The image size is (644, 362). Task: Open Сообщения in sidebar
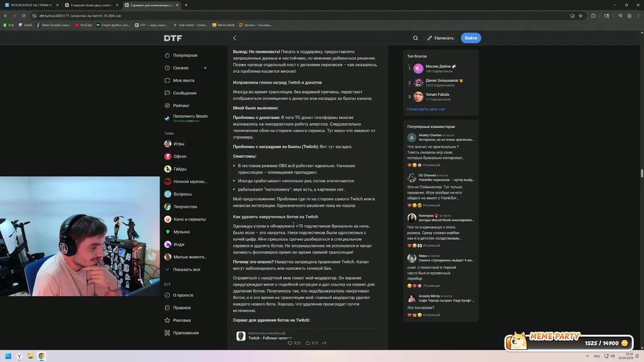[x=185, y=93]
